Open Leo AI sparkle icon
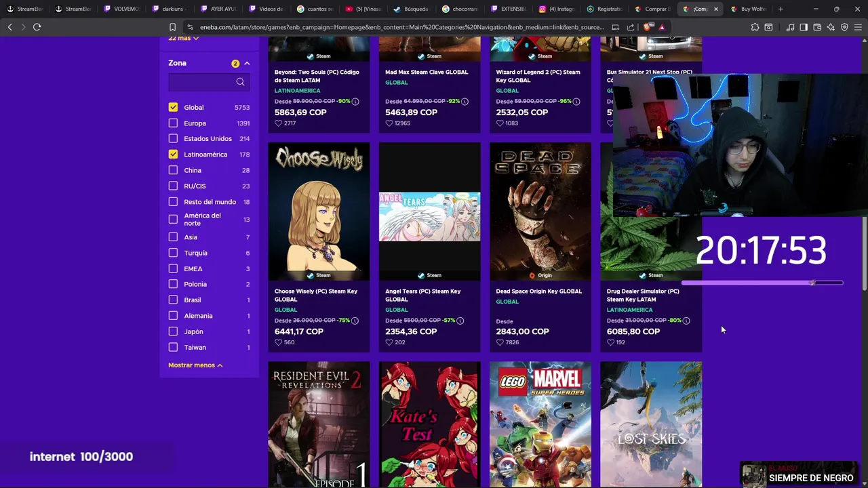 point(831,27)
